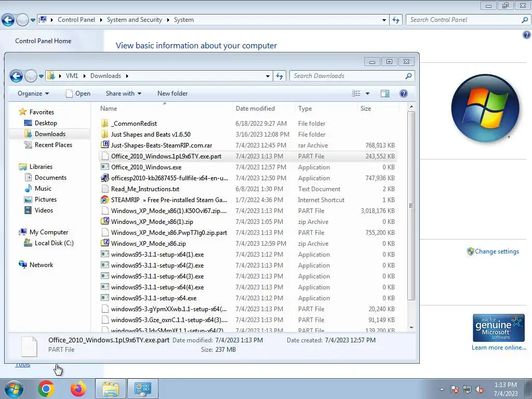
Task: Open the Organize dropdown menu
Action: point(33,94)
